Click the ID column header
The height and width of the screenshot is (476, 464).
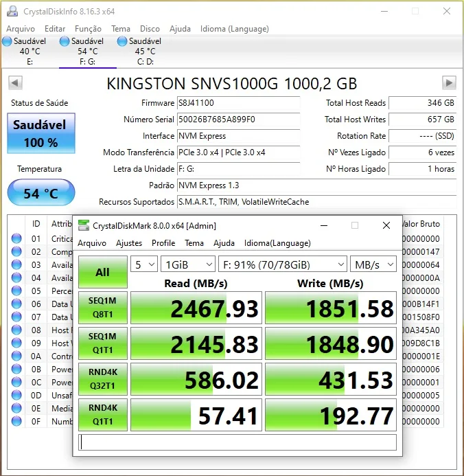pos(36,224)
